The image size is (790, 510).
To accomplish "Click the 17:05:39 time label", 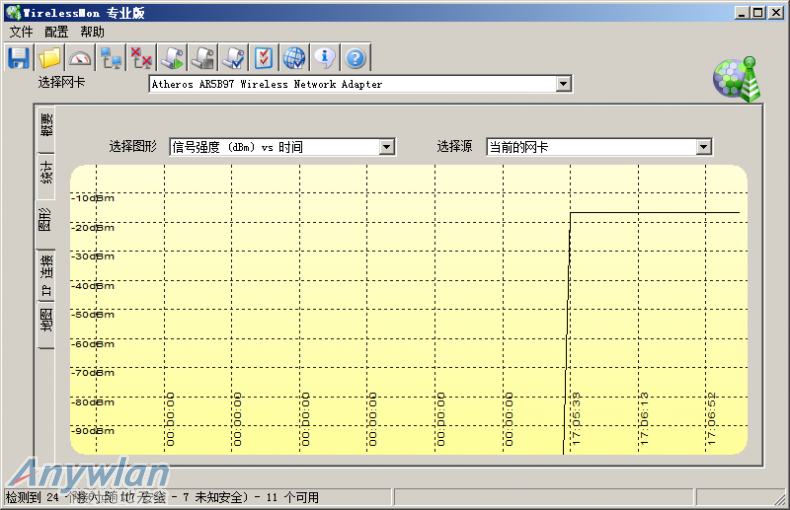I will (576, 419).
